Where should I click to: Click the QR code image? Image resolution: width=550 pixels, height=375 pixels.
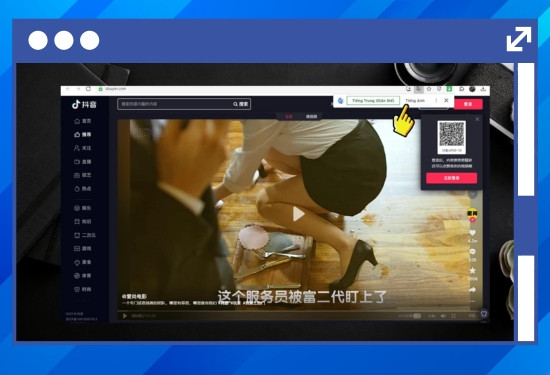point(451,134)
